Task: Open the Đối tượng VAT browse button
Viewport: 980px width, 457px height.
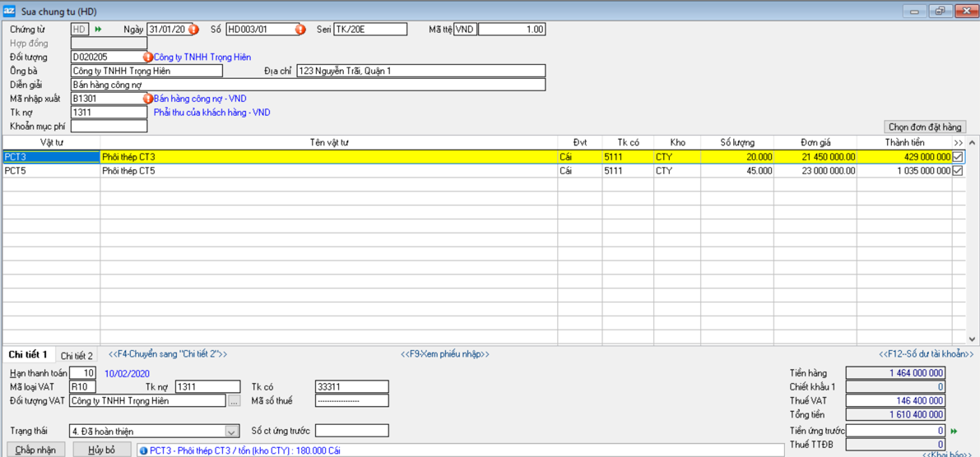Action: 235,401
